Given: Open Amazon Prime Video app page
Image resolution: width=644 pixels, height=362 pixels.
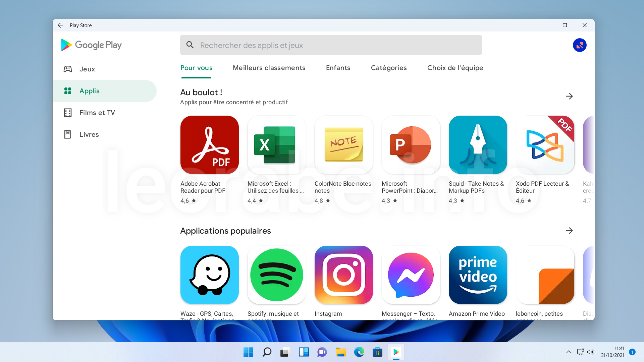Looking at the screenshot, I should click(x=478, y=275).
